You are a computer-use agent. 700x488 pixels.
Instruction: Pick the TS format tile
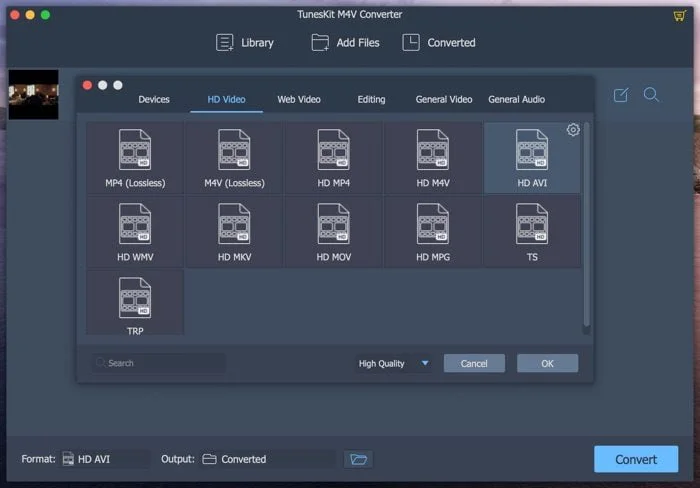click(532, 232)
